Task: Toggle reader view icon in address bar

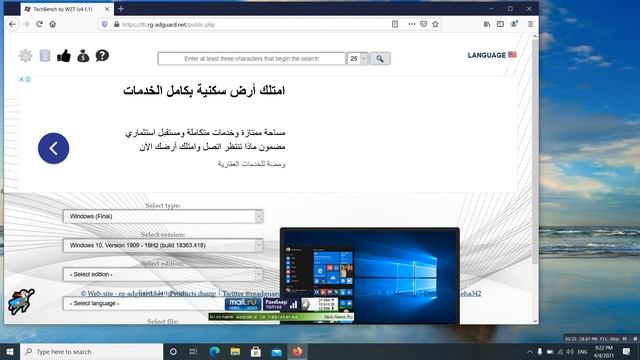Action: (x=395, y=24)
